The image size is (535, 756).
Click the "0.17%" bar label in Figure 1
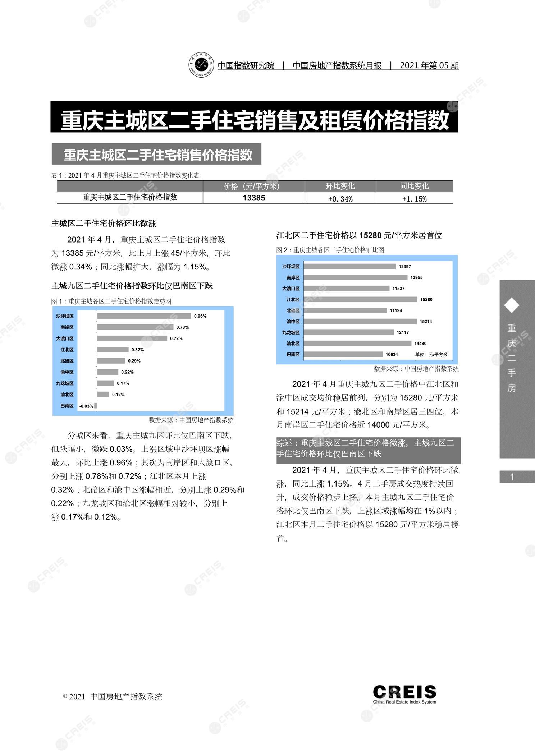123,383
